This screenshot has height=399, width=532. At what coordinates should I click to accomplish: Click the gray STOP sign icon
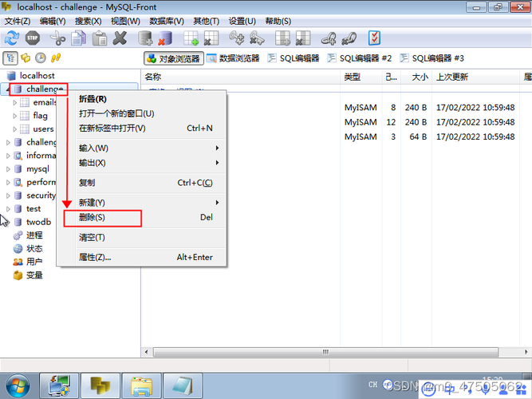33,38
